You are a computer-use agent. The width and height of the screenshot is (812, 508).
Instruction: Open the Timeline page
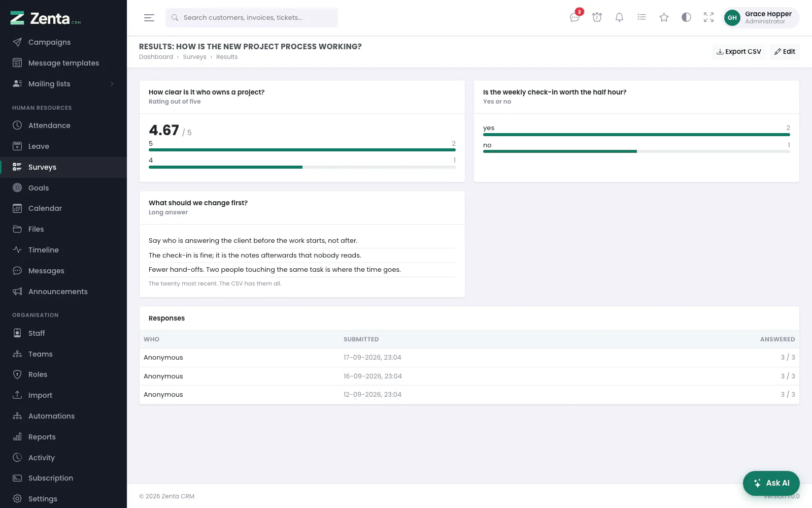[63, 250]
